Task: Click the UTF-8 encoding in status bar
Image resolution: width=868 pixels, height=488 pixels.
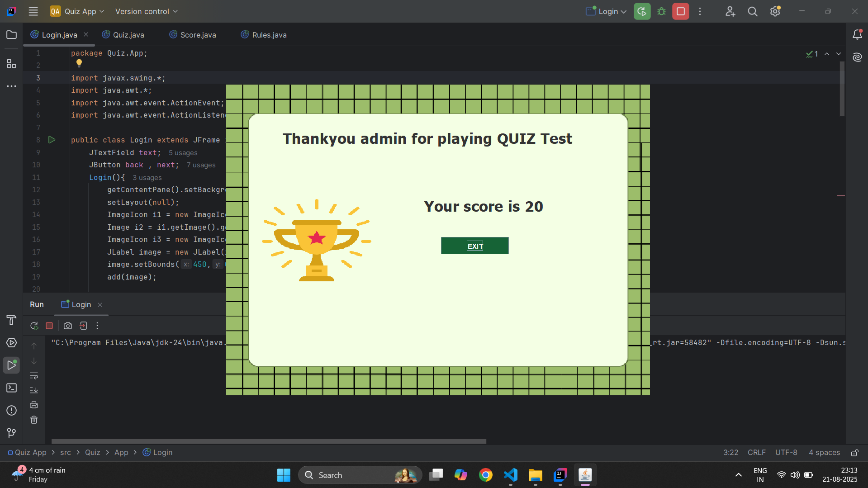Action: coord(786,453)
